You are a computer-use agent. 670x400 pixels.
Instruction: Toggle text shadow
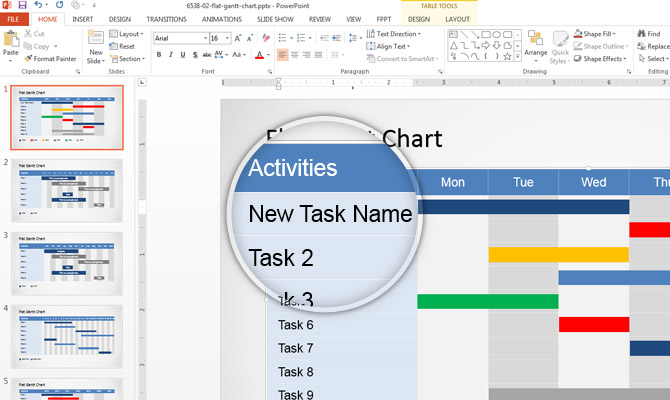(x=195, y=54)
